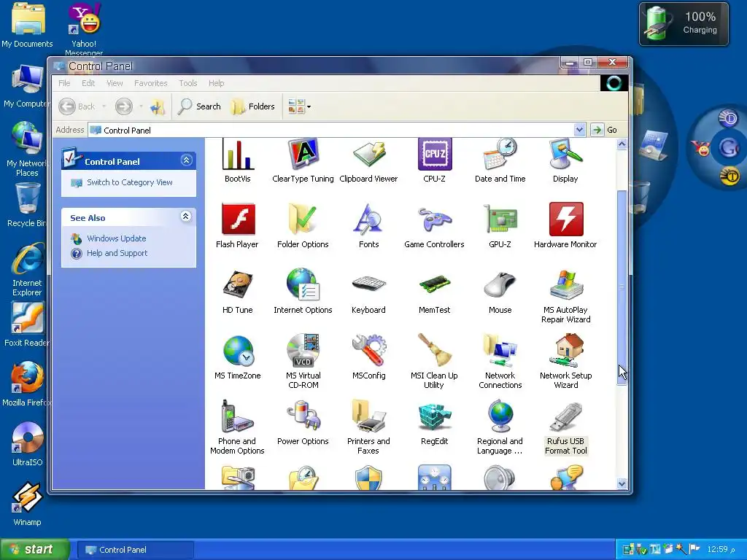Click the Go button

pos(605,130)
